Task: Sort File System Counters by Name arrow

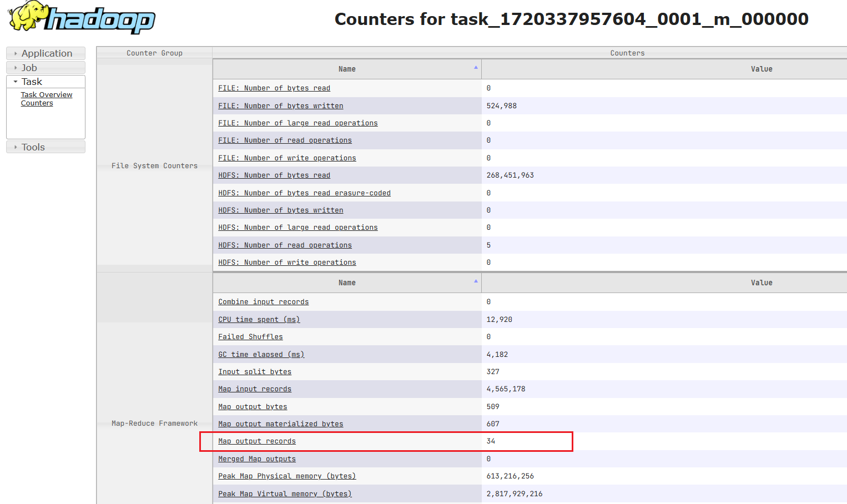Action: pyautogui.click(x=476, y=68)
